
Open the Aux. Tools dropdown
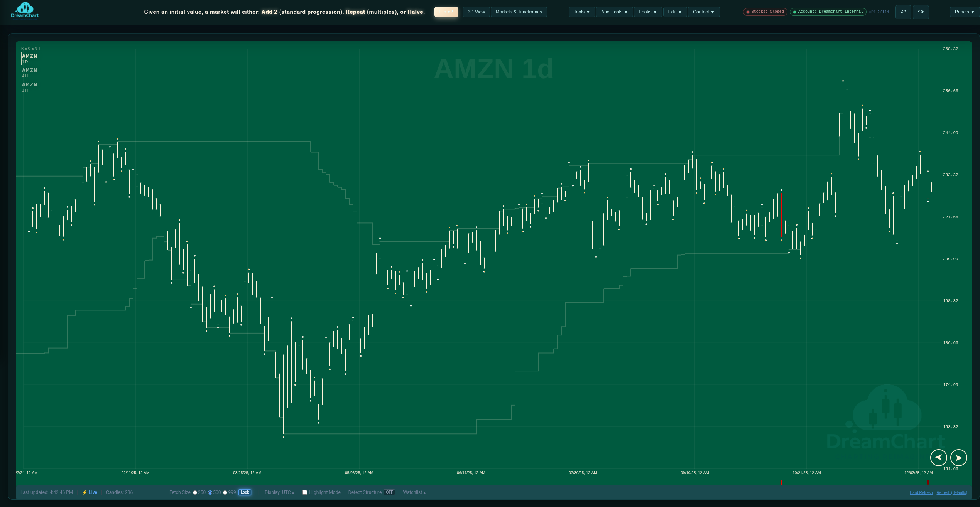pos(614,12)
